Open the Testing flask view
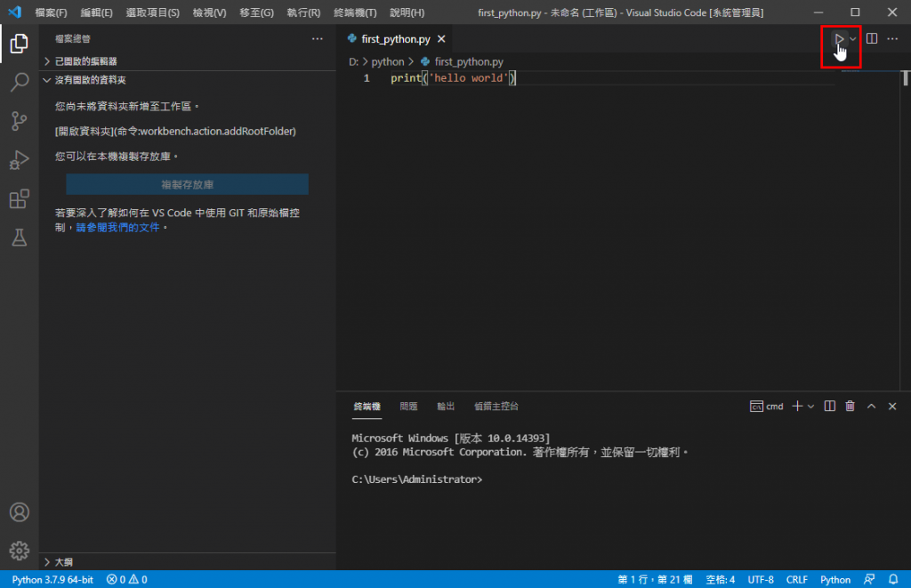The width and height of the screenshot is (911, 588). [20, 237]
